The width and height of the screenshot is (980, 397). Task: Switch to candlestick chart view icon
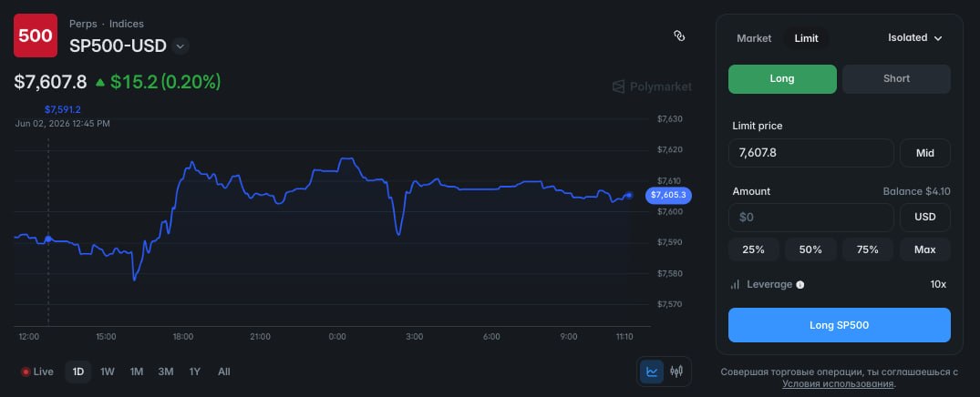tap(676, 372)
